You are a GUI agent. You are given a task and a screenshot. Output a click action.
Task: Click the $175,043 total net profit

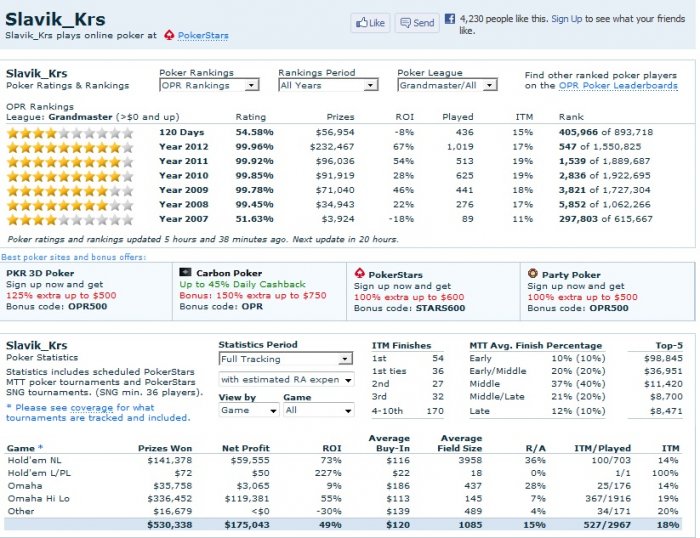247,525
